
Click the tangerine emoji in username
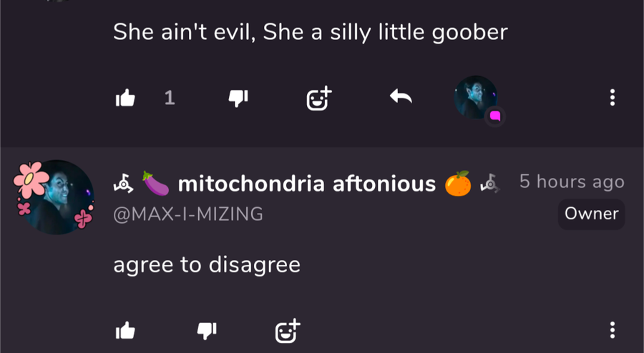click(458, 183)
